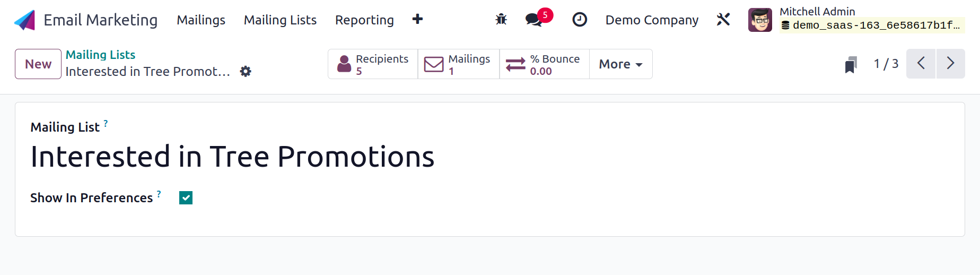Click the New button

pos(38,64)
